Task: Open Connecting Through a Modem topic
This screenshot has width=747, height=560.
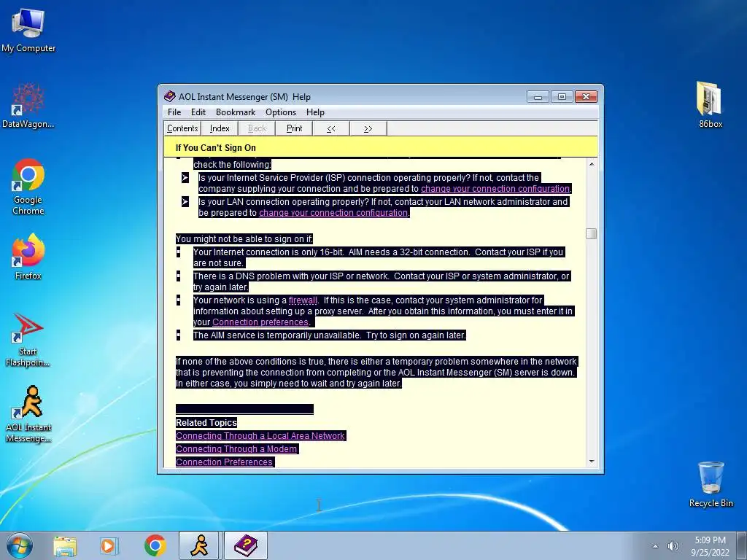Action: click(236, 449)
